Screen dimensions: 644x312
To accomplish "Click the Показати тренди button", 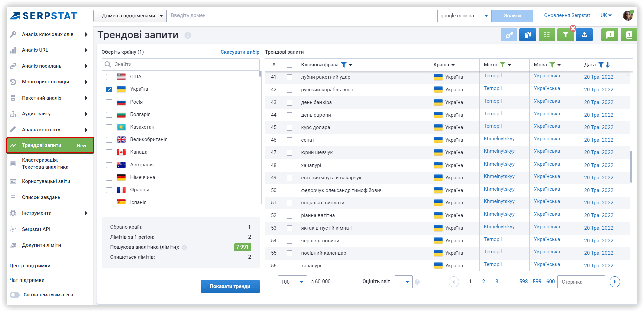I will [x=230, y=287].
